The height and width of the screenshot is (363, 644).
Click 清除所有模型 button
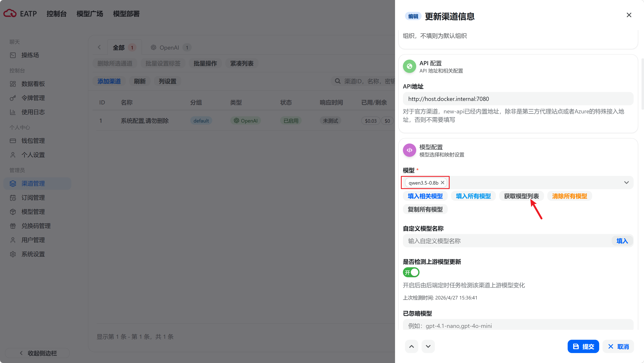coord(570,196)
